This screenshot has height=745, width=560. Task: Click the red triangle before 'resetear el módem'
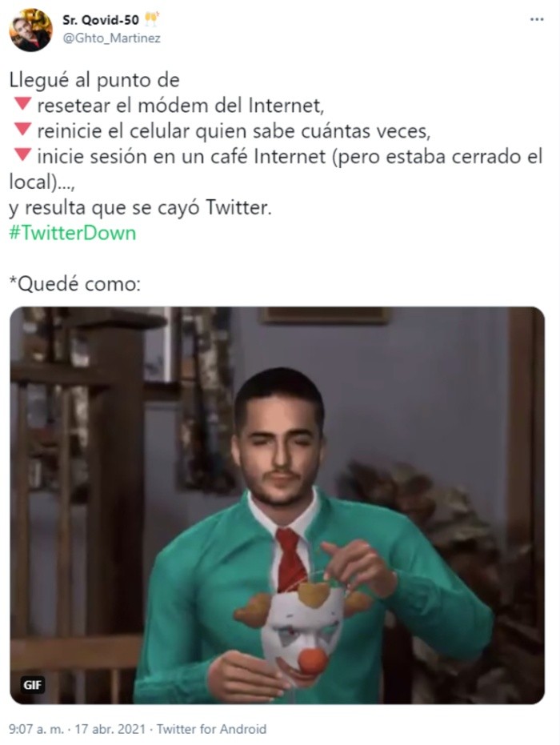22,103
